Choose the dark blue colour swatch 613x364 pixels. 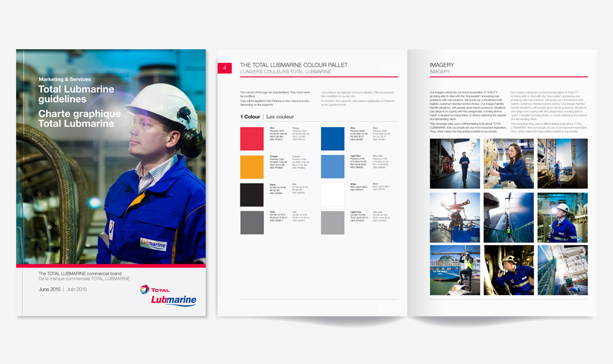[x=333, y=139]
